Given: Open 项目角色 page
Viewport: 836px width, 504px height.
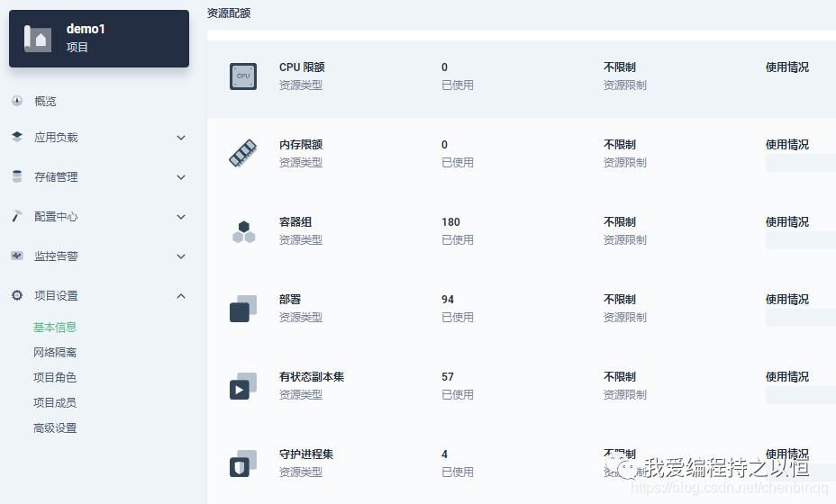Looking at the screenshot, I should (x=55, y=377).
